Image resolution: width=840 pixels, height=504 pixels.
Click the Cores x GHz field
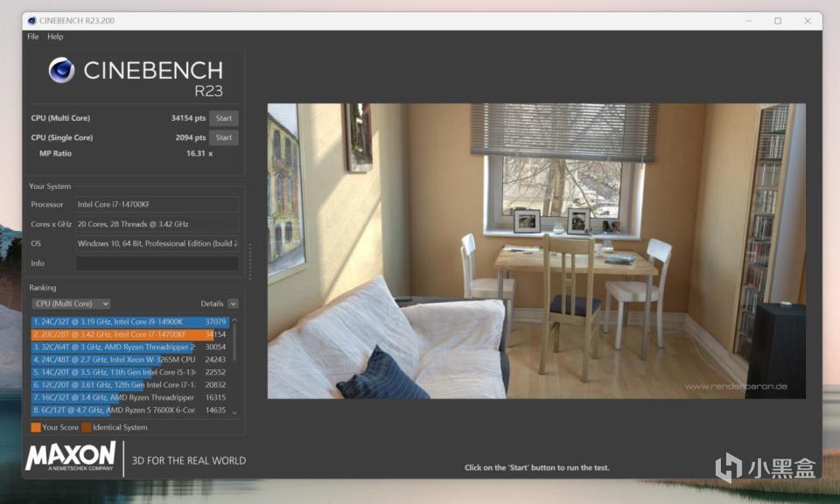coord(157,224)
